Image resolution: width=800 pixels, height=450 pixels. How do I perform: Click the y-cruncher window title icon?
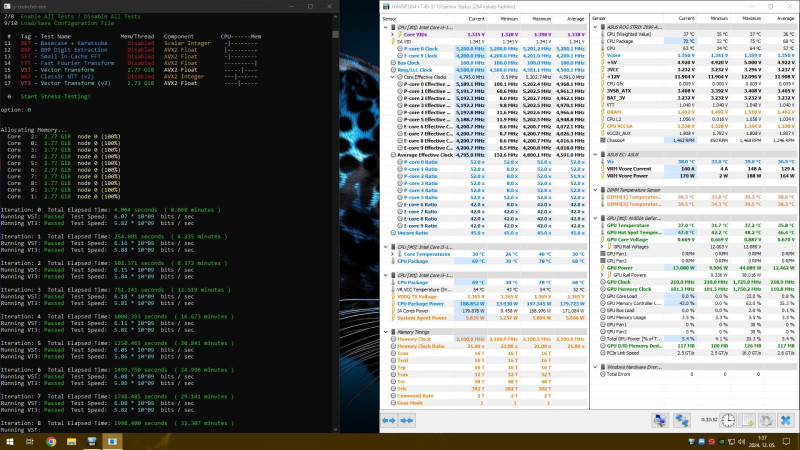(x=7, y=7)
